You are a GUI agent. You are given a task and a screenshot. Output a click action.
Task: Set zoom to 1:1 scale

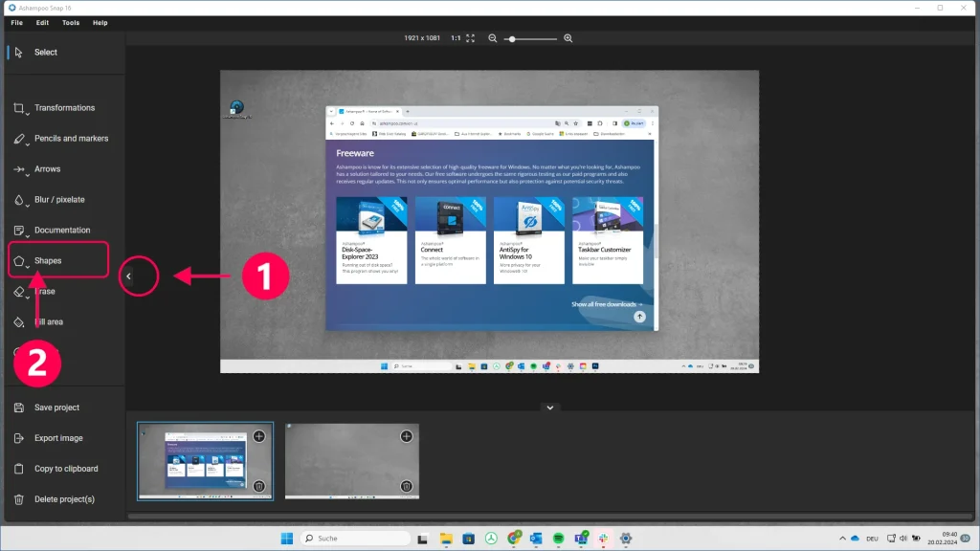(x=456, y=38)
